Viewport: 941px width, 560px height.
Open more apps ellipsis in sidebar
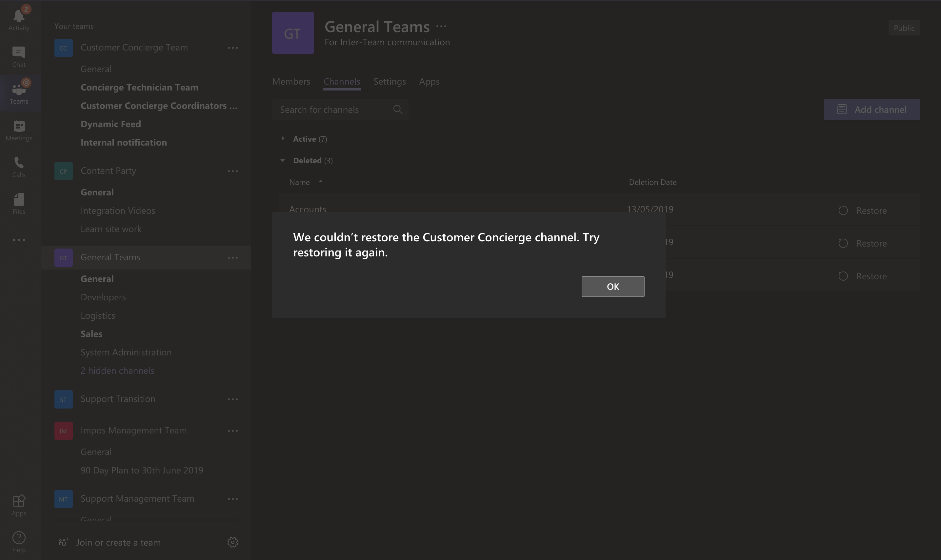(x=19, y=240)
